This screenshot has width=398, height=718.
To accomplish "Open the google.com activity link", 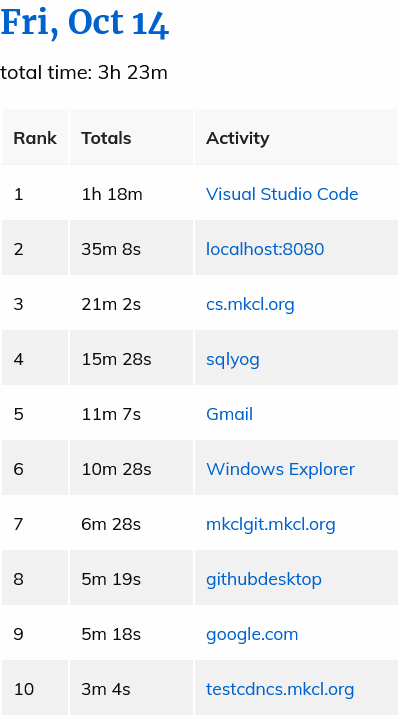I will pyautogui.click(x=252, y=634).
